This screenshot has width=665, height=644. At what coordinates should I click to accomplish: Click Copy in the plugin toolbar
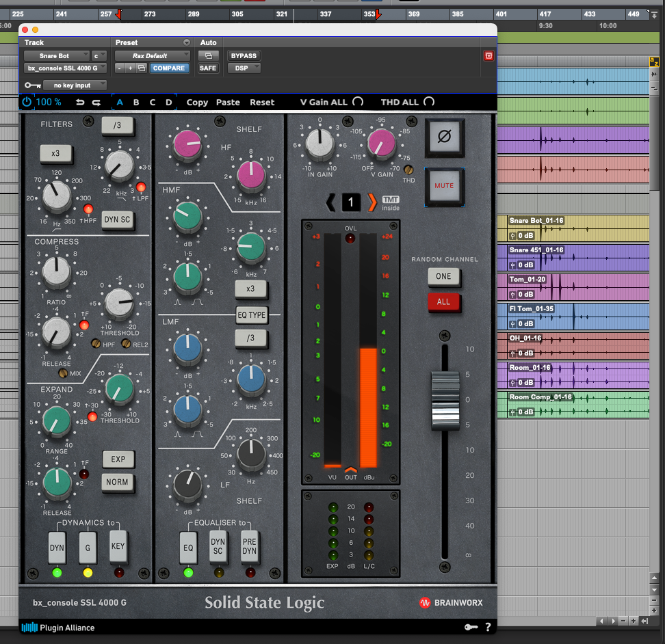[197, 103]
